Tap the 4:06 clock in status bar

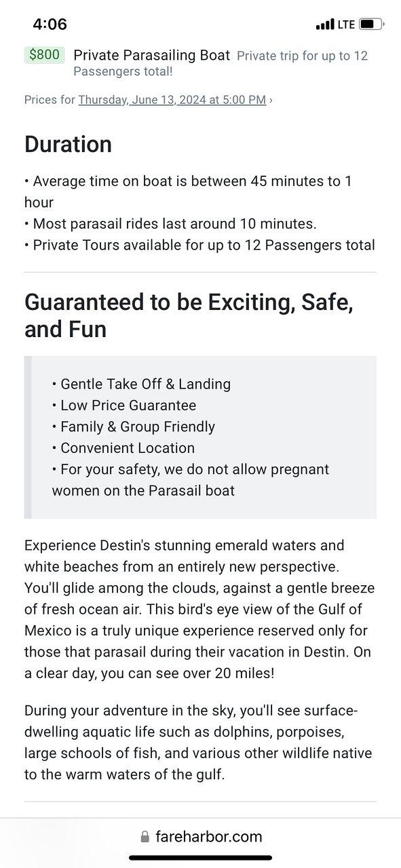point(50,24)
